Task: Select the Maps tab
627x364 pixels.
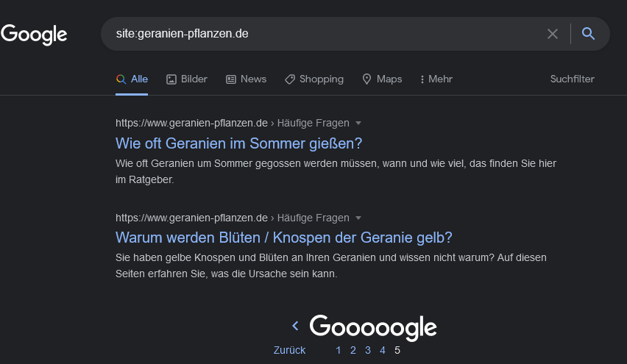Action: point(382,79)
